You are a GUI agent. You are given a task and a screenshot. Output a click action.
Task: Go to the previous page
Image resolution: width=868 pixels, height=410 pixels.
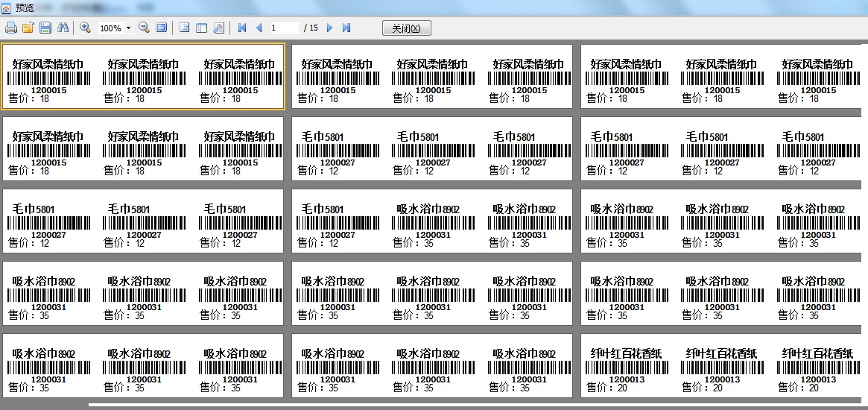coord(259,28)
